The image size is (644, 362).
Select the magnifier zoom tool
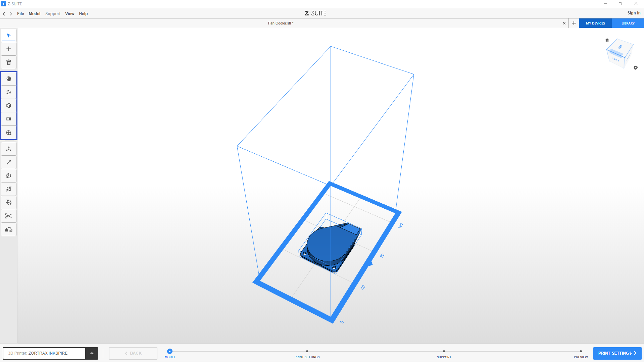9,133
